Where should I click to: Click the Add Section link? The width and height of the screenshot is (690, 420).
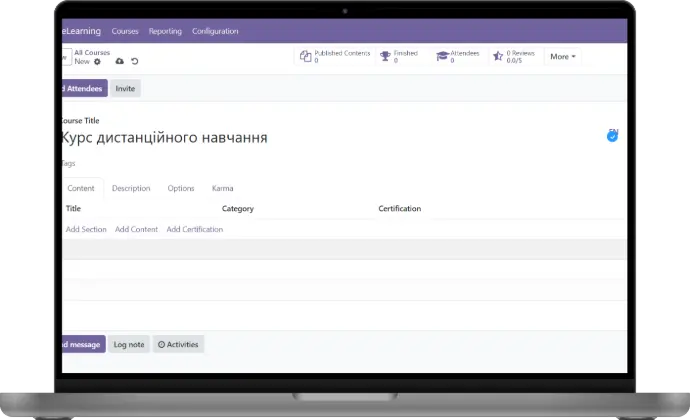point(86,229)
